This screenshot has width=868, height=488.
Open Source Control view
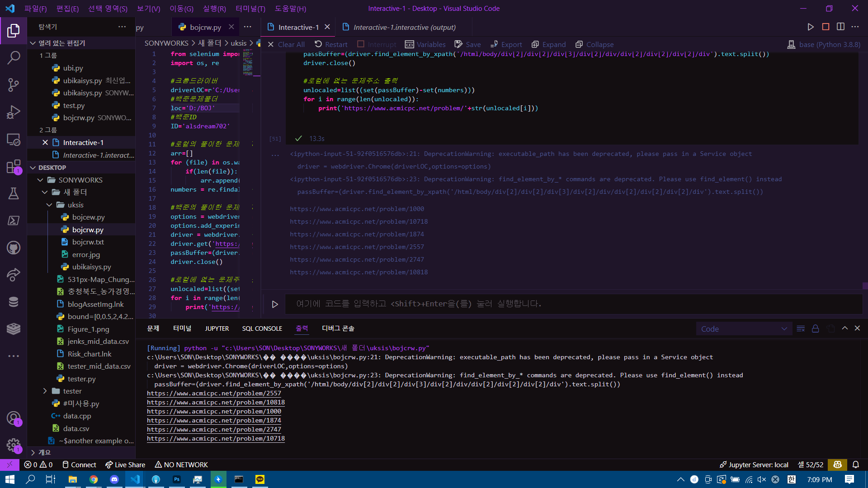14,84
